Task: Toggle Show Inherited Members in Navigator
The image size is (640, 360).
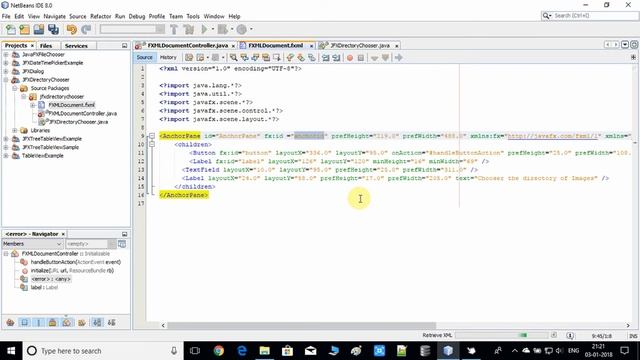Action: coord(10,322)
